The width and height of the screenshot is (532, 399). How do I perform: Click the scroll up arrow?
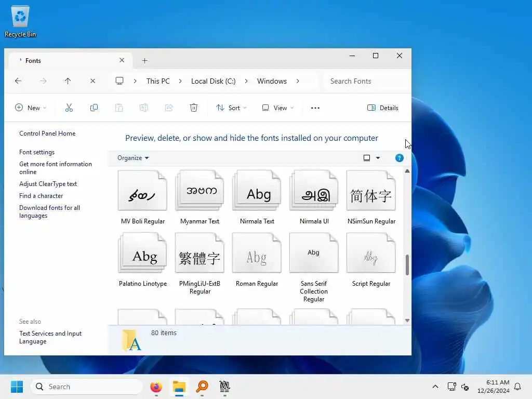pyautogui.click(x=407, y=171)
